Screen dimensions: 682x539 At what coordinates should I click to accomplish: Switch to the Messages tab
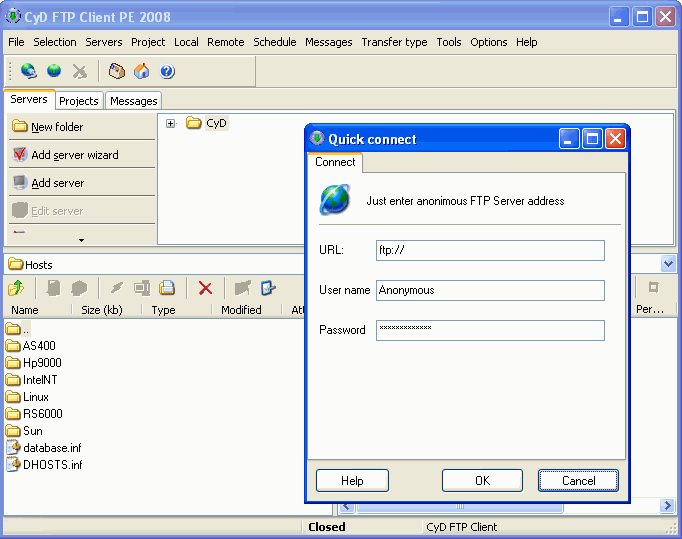134,101
